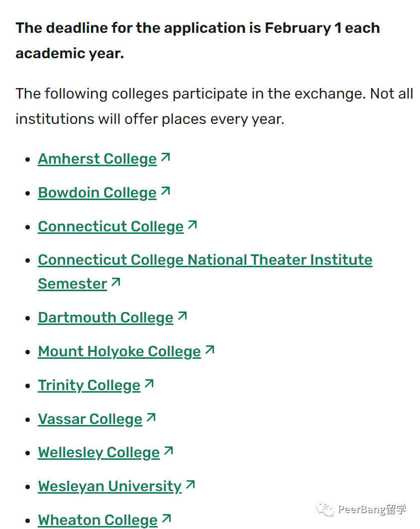Visit the Dartmouth College link
The width and height of the screenshot is (420, 529).
tap(105, 317)
